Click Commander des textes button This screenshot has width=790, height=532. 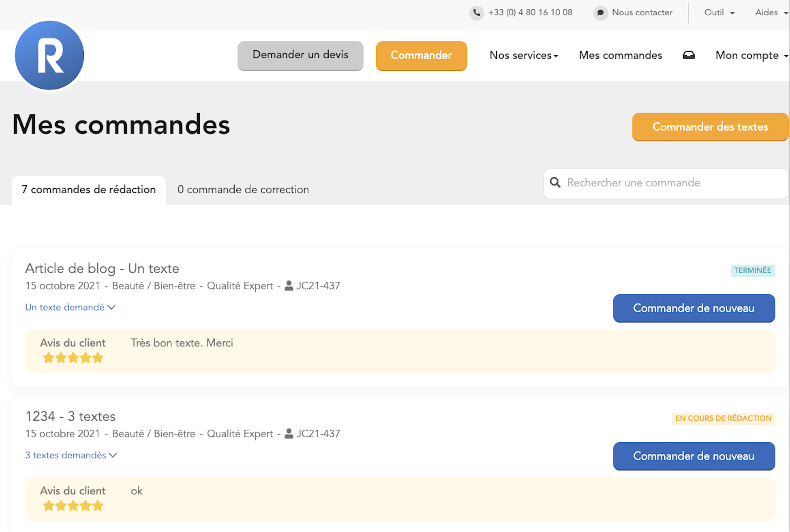(x=710, y=127)
